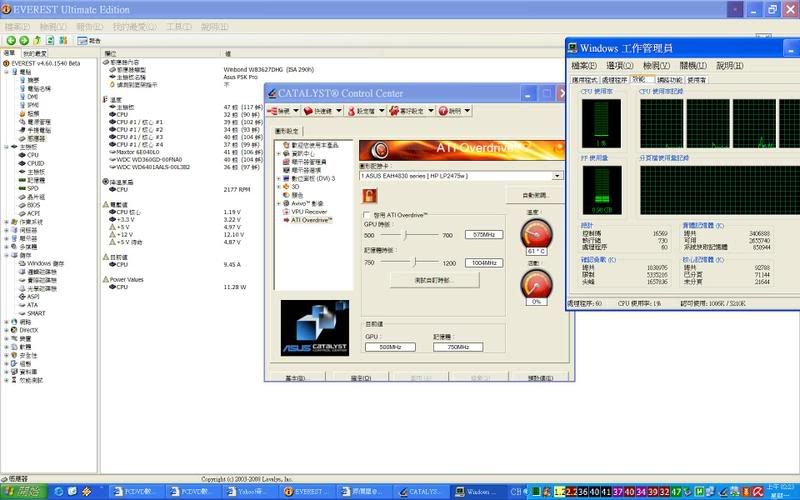Click Catalyst 確定(O) OK button
This screenshot has width=800, height=500.
tap(361, 378)
